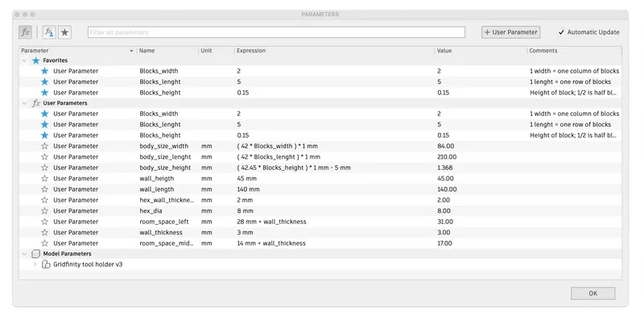The image size is (644, 320).
Task: Open the Parameter column sort dropdown
Action: [131, 51]
